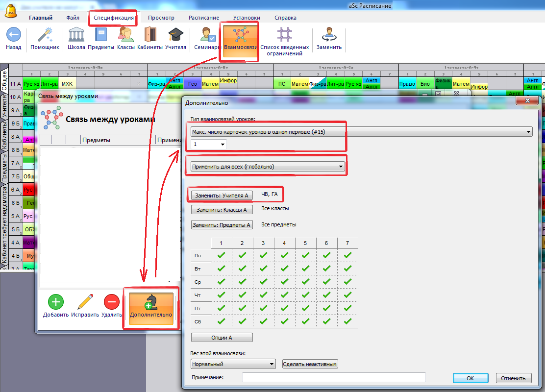Click the pencil Исправить edit icon
Screen dimensions: 545x392
(85, 301)
